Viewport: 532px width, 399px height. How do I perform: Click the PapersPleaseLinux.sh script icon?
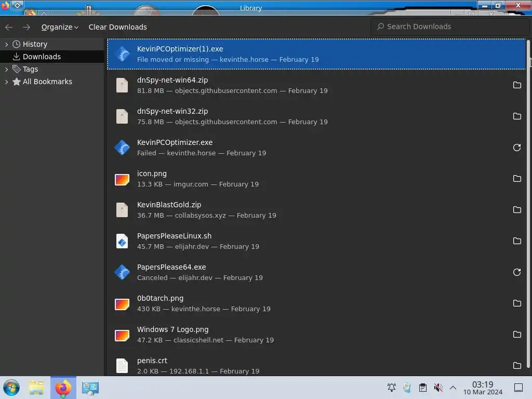point(122,241)
